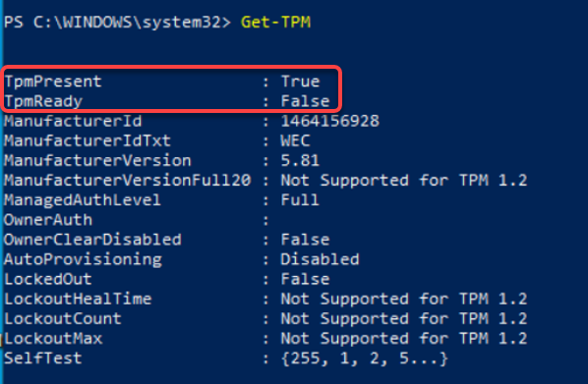Select the SelfTest property label

tap(43, 358)
